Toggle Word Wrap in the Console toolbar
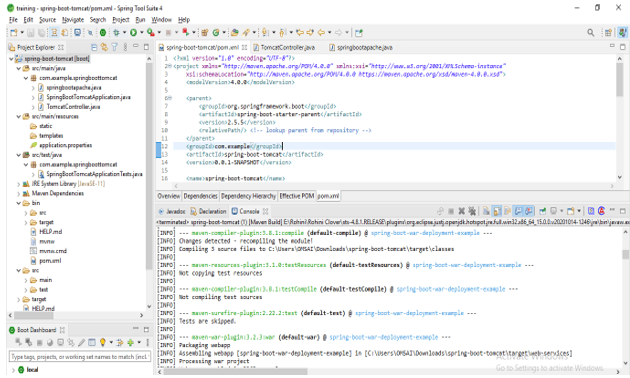 (507, 211)
